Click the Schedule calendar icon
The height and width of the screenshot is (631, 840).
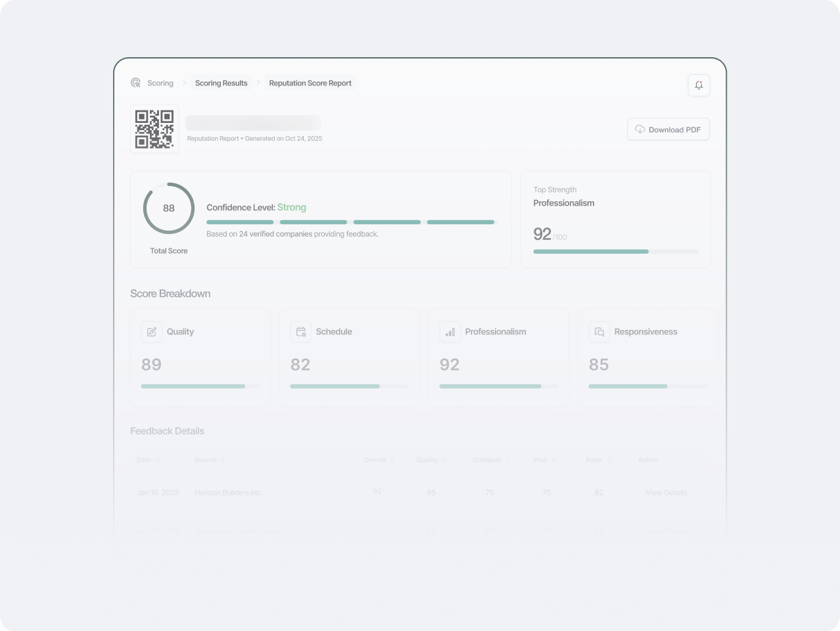point(301,332)
